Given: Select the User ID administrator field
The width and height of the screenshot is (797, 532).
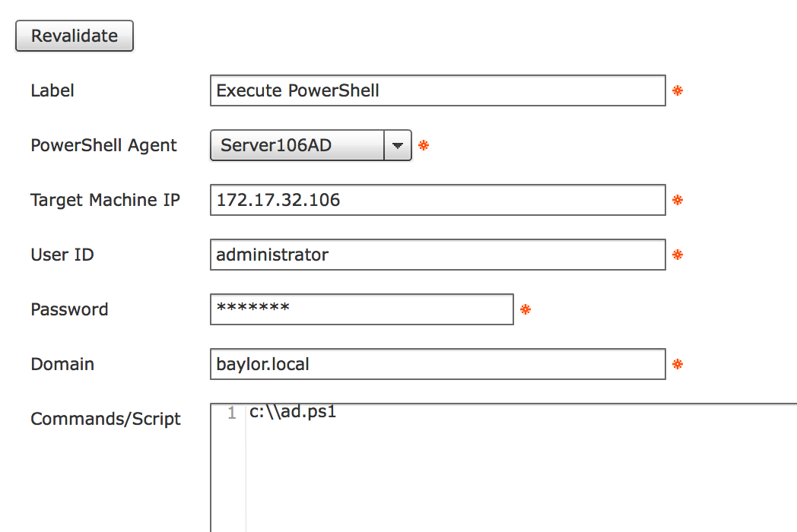Looking at the screenshot, I should click(x=437, y=255).
